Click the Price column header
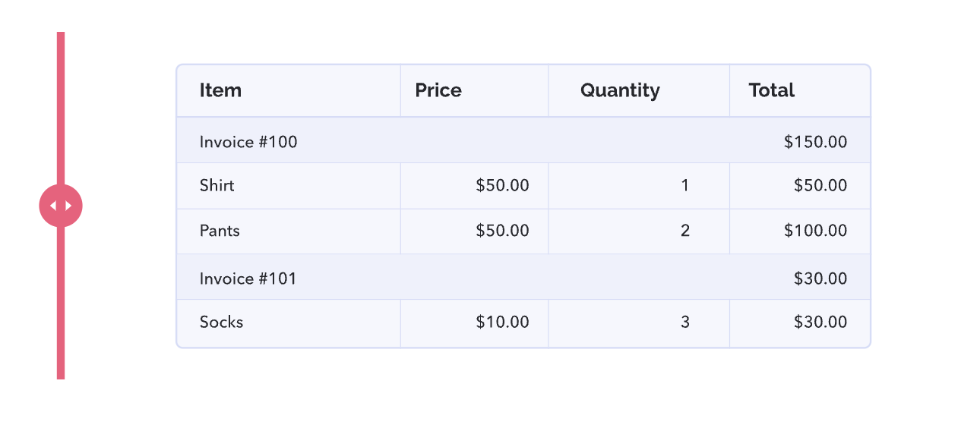Image resolution: width=980 pixels, height=428 pixels. [x=474, y=91]
